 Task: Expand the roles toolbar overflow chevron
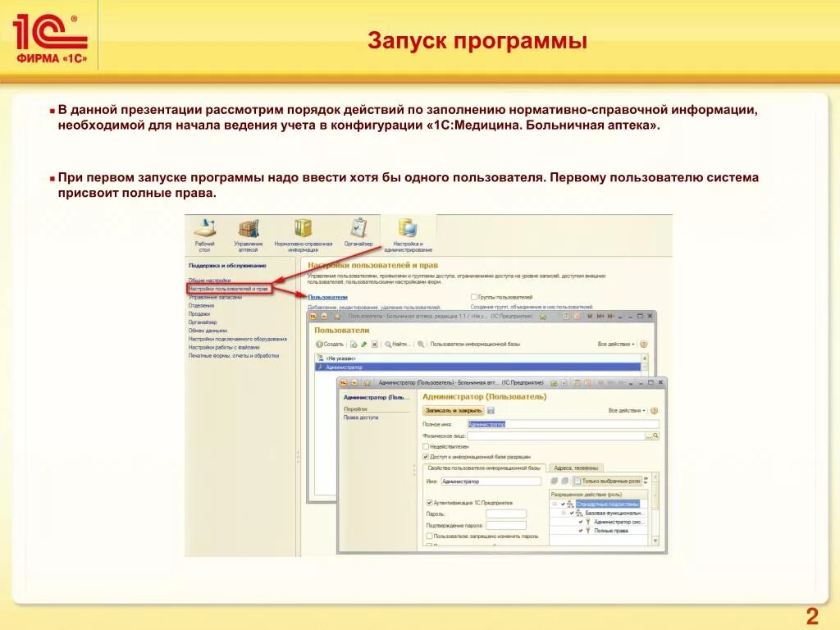click(x=646, y=481)
